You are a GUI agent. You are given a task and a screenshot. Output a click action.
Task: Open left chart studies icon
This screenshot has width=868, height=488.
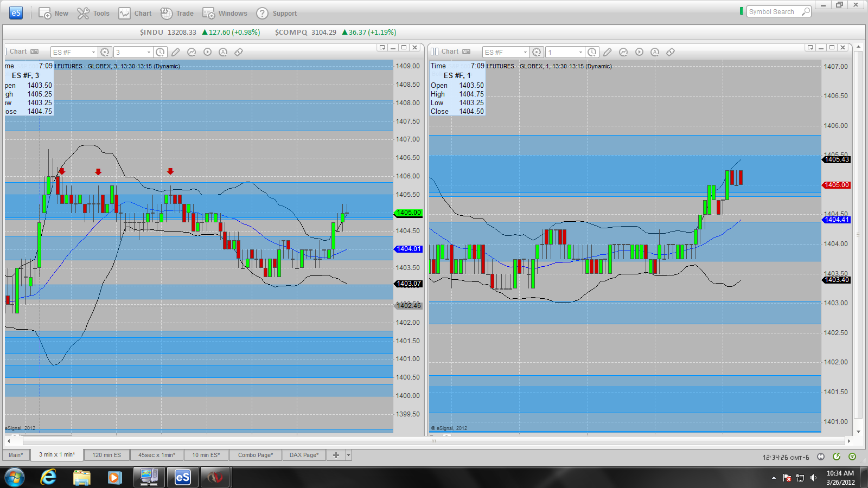coord(192,52)
